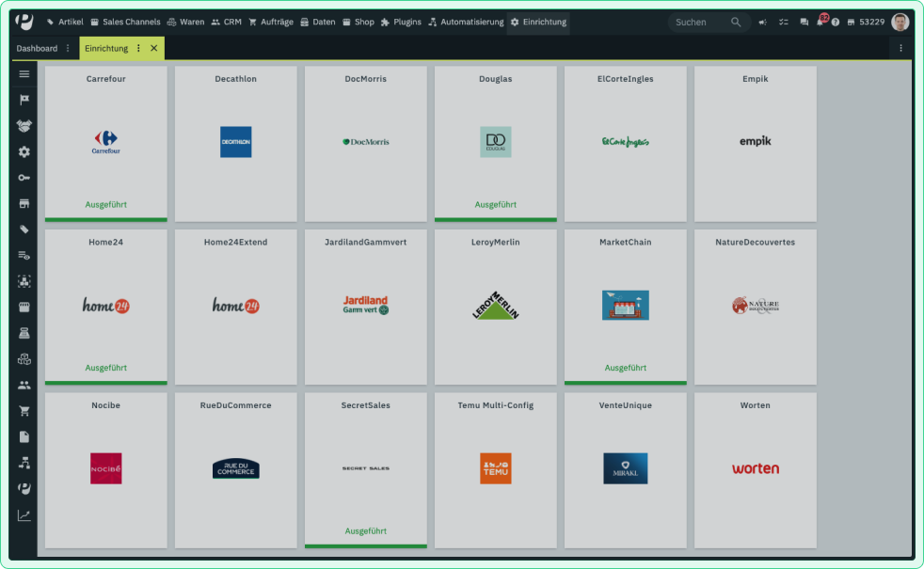Image resolution: width=924 pixels, height=569 pixels.
Task: Open notifications bell with 82 badge
Action: click(820, 22)
